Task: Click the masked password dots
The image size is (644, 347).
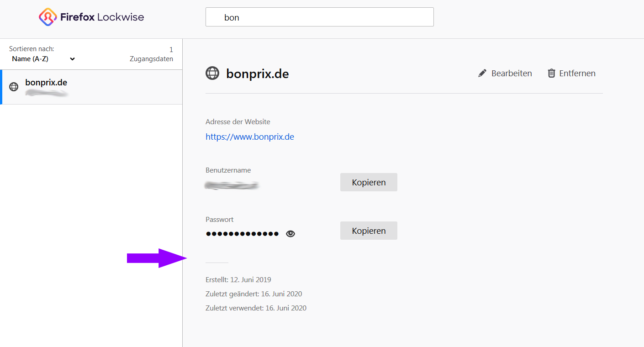Action: (242, 234)
